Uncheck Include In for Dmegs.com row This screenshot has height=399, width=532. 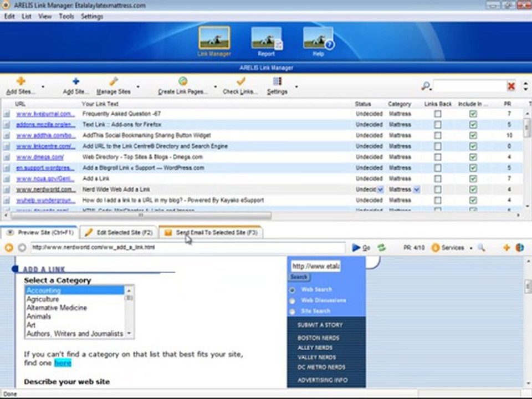tap(473, 157)
